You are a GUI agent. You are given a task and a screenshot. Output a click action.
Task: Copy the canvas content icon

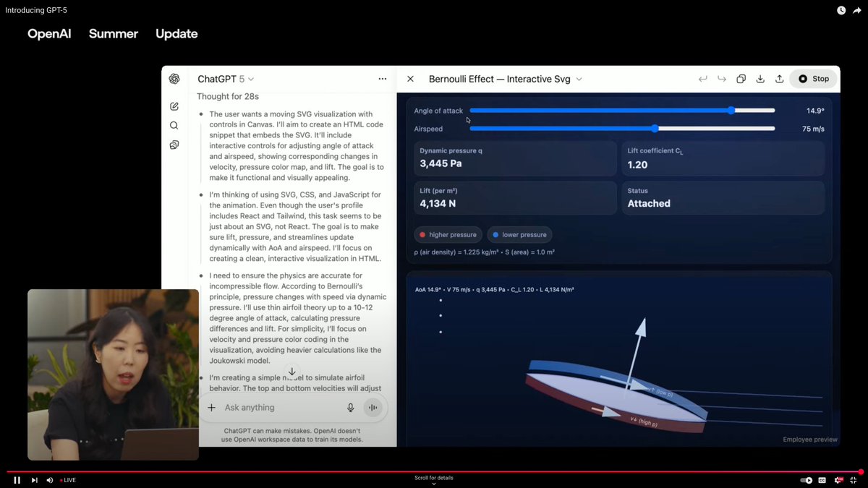741,79
